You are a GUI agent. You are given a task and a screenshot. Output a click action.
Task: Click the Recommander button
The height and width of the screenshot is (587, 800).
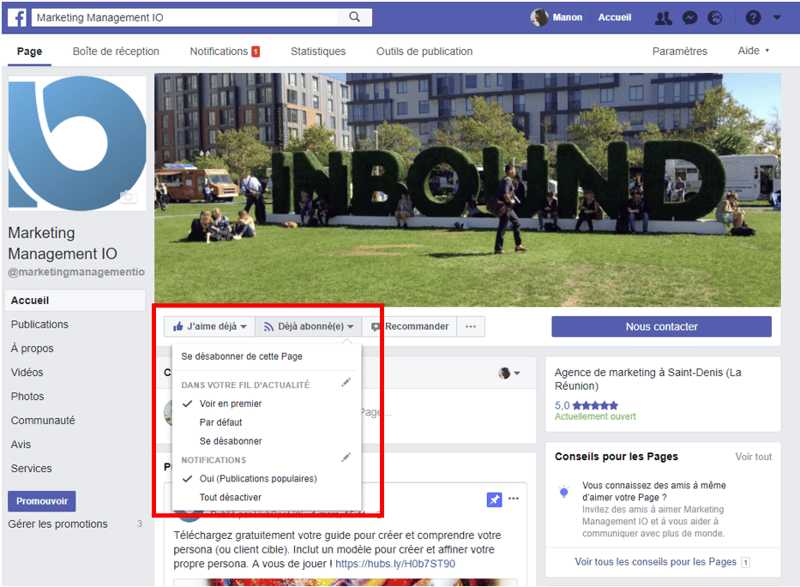point(410,326)
